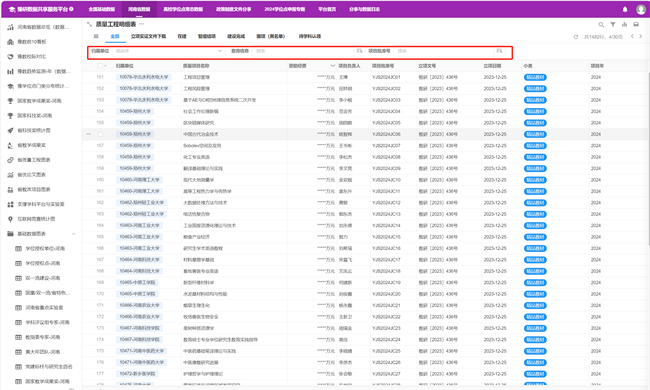Open 河南省重点实验室 in the sidebar

pyautogui.click(x=44, y=308)
